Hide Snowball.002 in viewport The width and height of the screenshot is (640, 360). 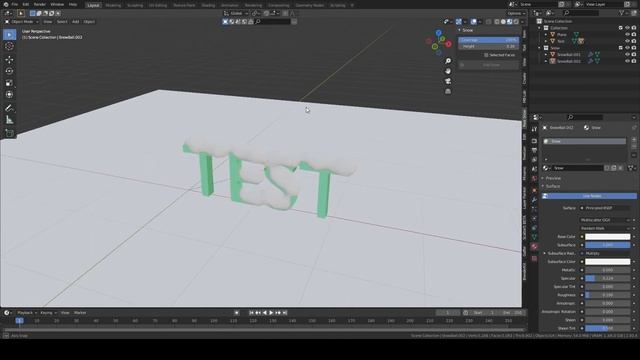627,61
